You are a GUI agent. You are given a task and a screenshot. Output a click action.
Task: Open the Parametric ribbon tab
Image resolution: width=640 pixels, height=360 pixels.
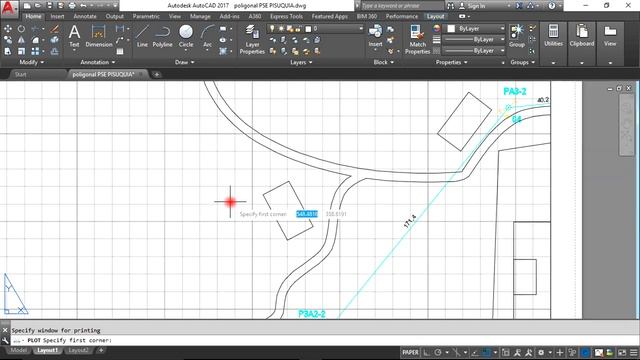(x=146, y=16)
